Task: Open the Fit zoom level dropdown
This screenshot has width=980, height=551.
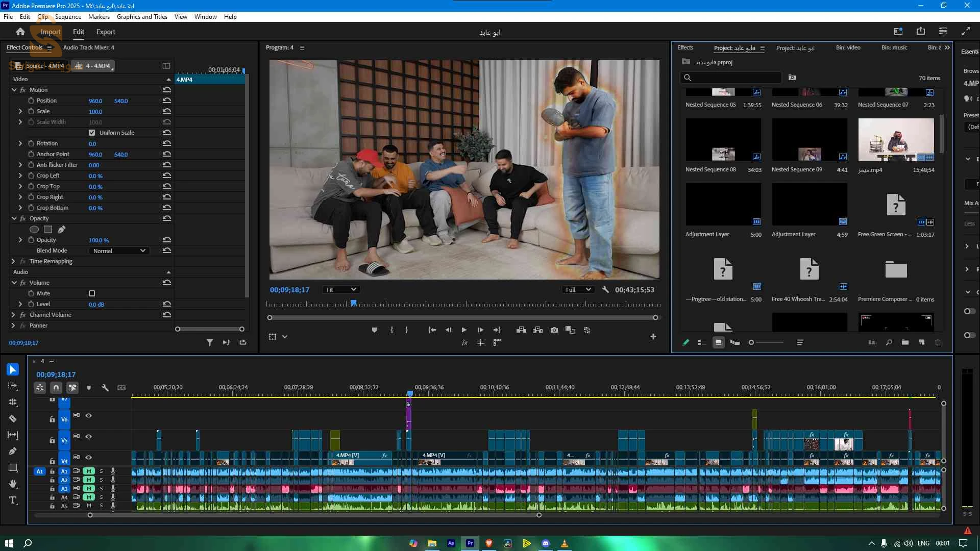Action: (x=341, y=290)
